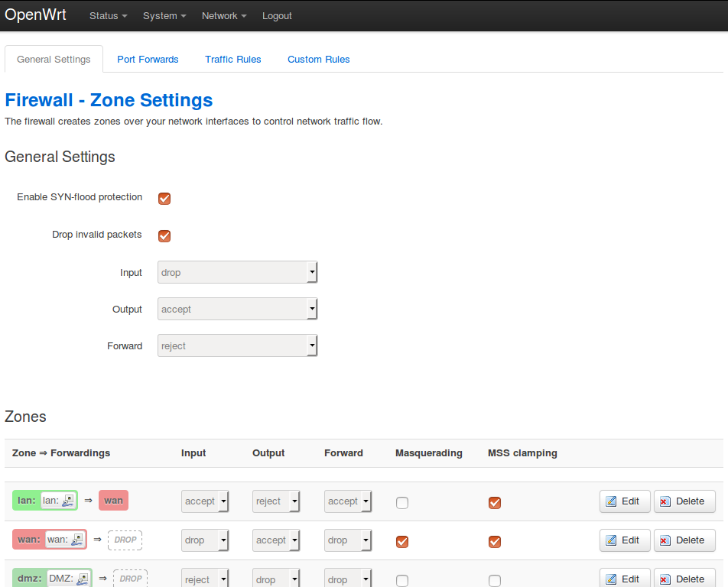Viewport: 728px width, 587px height.
Task: Click the DMZ zone network interface icon
Action: pos(82,579)
